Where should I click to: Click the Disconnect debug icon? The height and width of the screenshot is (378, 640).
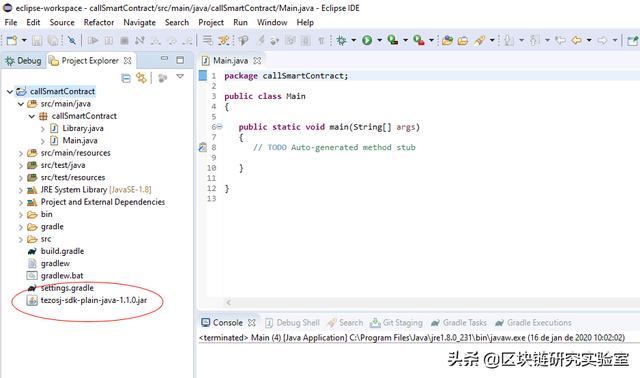point(140,40)
